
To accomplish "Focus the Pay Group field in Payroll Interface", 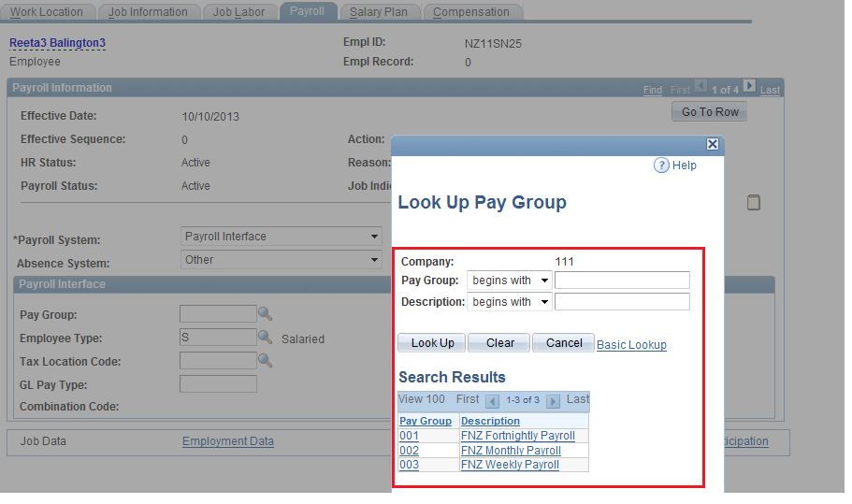I will (x=218, y=314).
